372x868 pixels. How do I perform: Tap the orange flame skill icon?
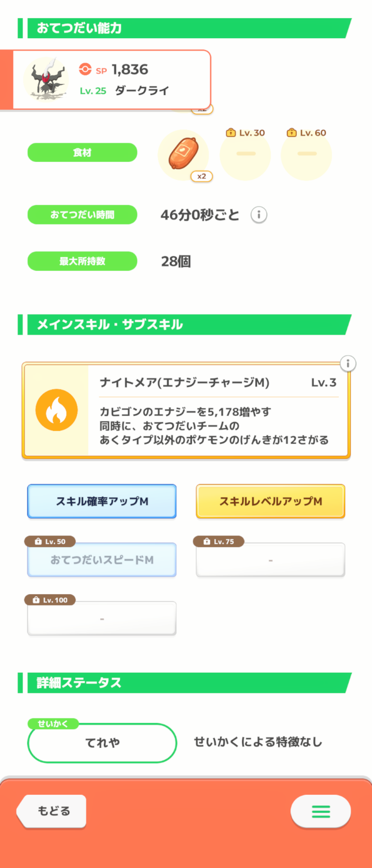pyautogui.click(x=56, y=410)
